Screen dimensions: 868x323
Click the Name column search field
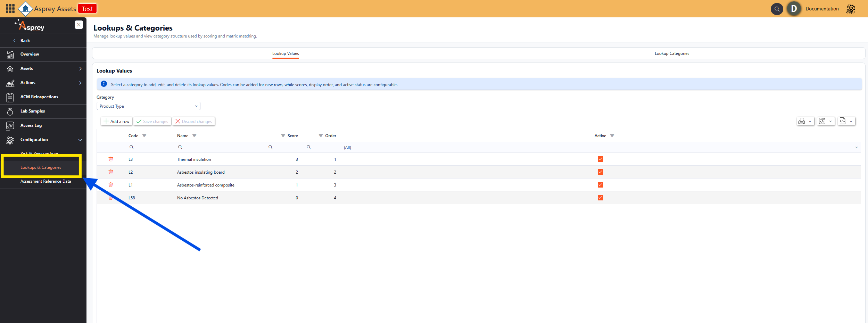tap(222, 147)
